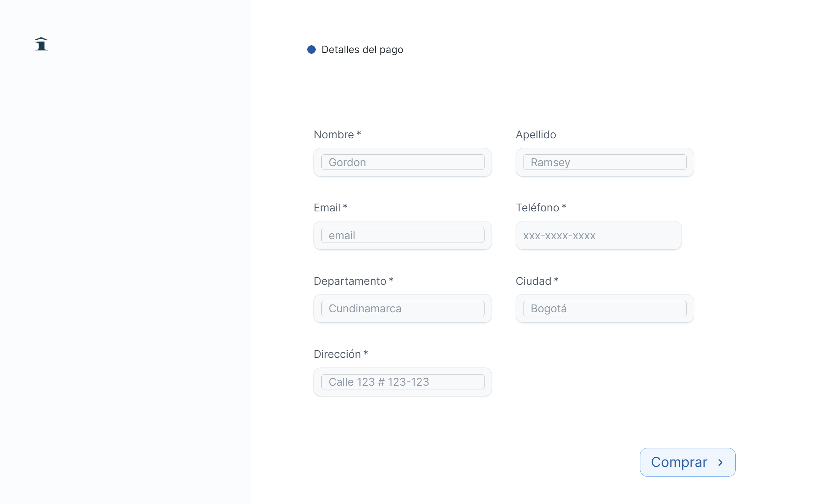
Task: Focus the Ciudad Bogotá field
Action: click(604, 309)
